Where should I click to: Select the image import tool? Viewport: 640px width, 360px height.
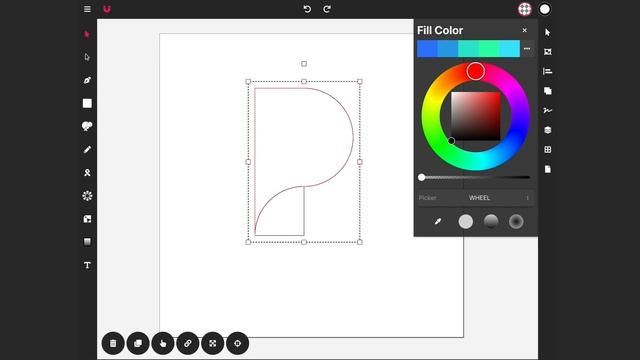[x=87, y=219]
